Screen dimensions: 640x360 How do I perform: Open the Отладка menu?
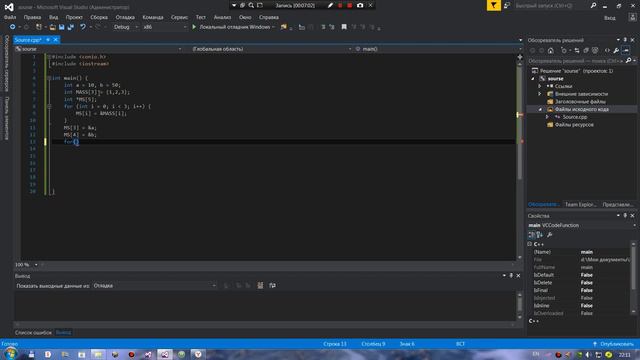tap(125, 17)
